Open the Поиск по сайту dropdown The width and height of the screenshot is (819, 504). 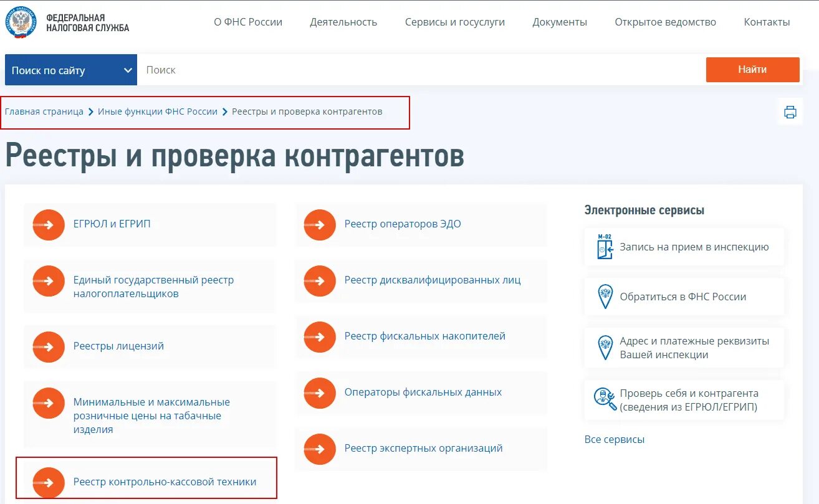pyautogui.click(x=71, y=70)
